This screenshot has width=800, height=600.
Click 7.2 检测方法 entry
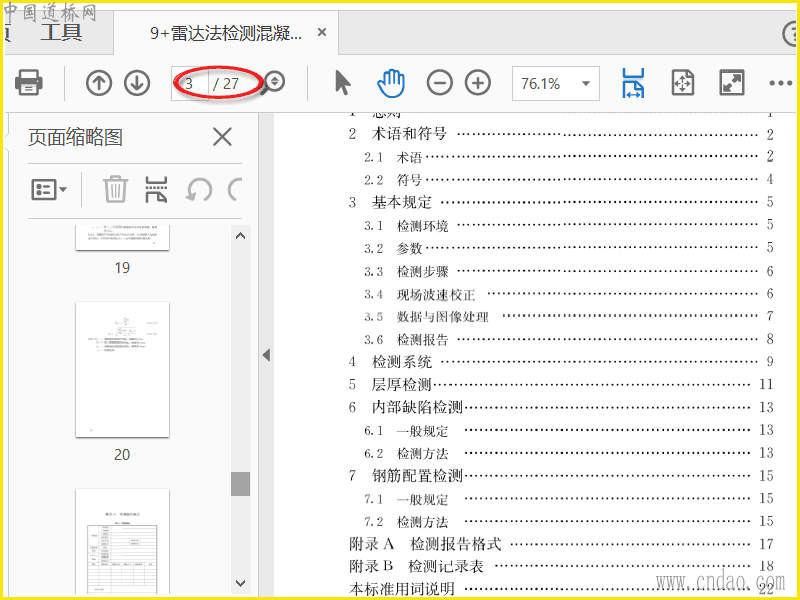click(569, 521)
